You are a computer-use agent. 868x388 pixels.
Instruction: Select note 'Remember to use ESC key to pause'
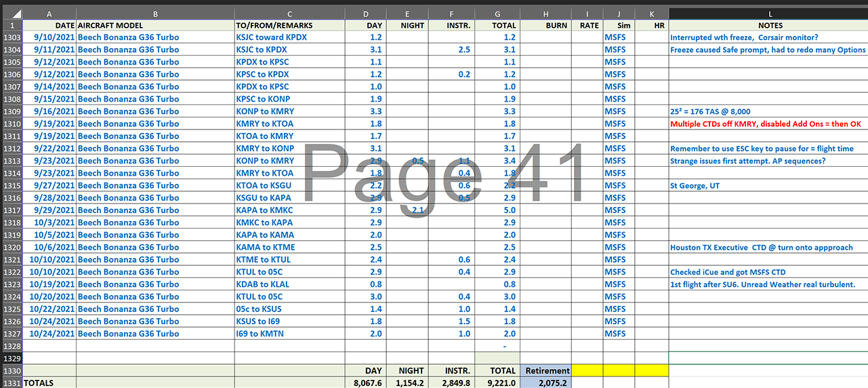pos(768,149)
